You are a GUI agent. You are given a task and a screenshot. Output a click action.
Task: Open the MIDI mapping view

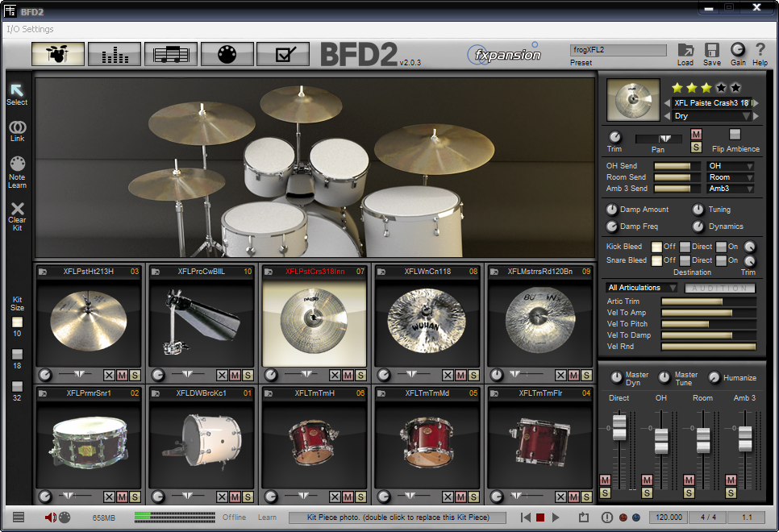tap(228, 54)
